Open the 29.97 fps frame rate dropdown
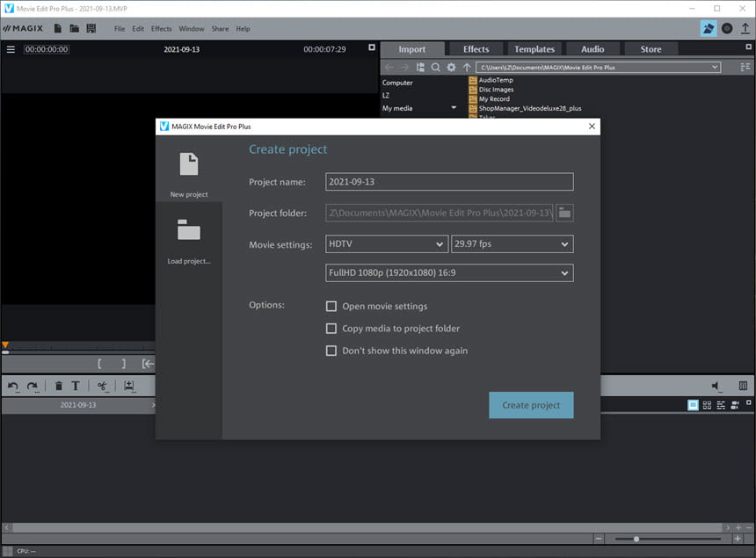 click(x=512, y=243)
